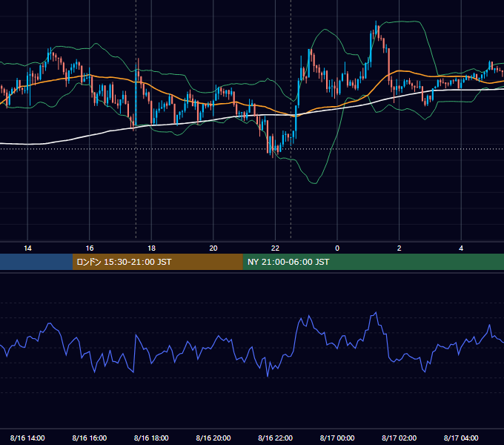Select the NY 21:00-06:00 JST session bar

click(x=373, y=262)
